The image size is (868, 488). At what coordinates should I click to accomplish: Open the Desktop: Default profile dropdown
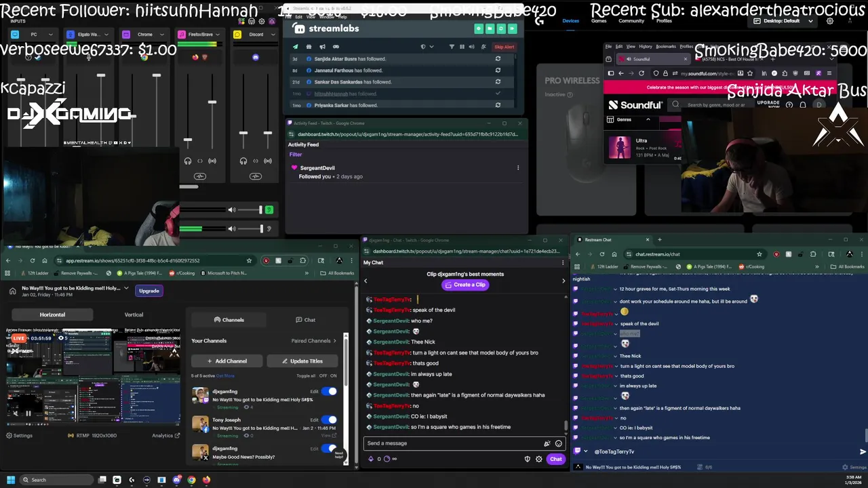tap(781, 21)
